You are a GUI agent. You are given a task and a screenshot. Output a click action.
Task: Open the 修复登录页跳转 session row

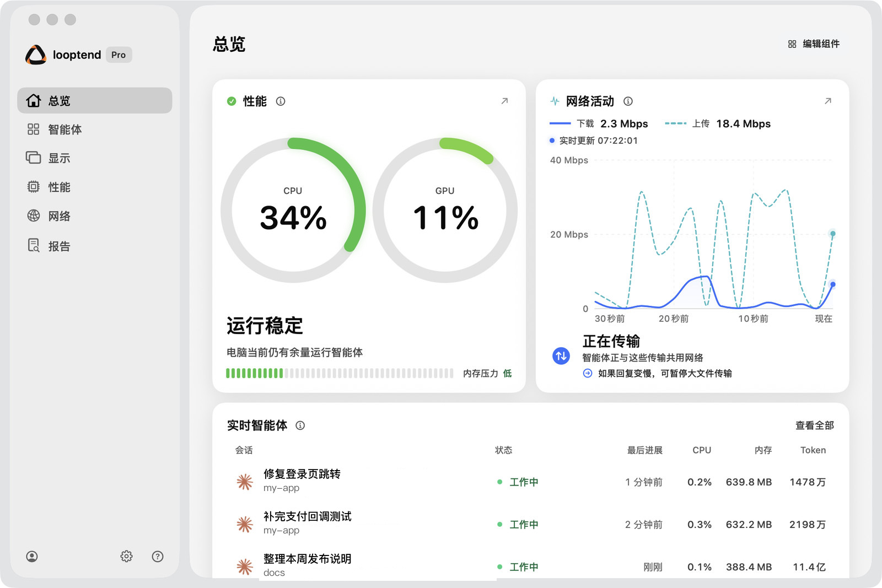coord(530,482)
